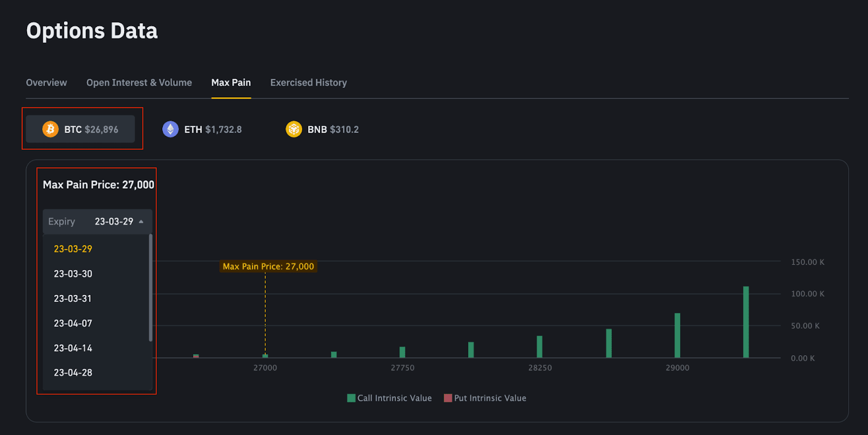Screen dimensions: 868x435
Task: Click the expiry list scrollbar
Action: click(x=150, y=288)
